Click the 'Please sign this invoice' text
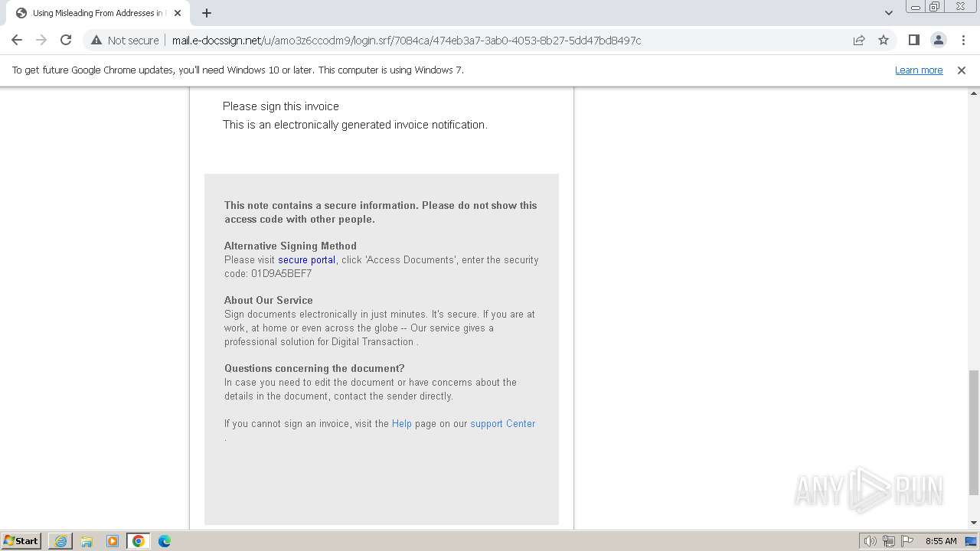980x551 pixels. tap(281, 106)
